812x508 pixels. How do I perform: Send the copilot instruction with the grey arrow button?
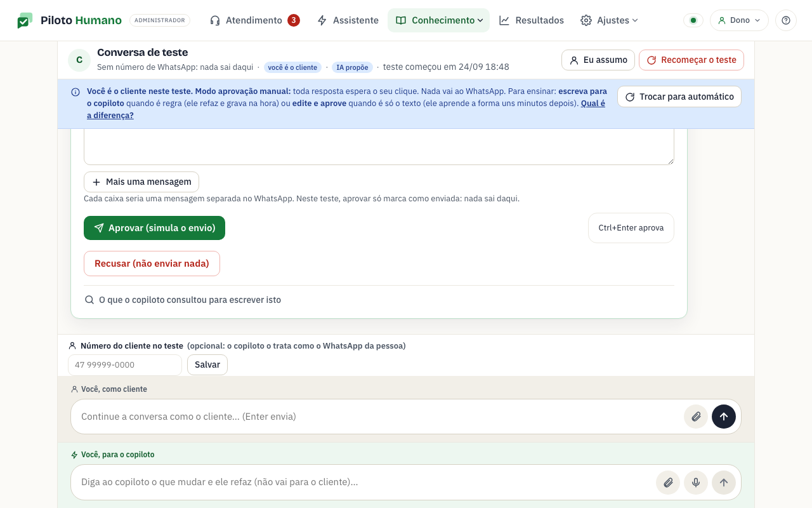pyautogui.click(x=724, y=483)
